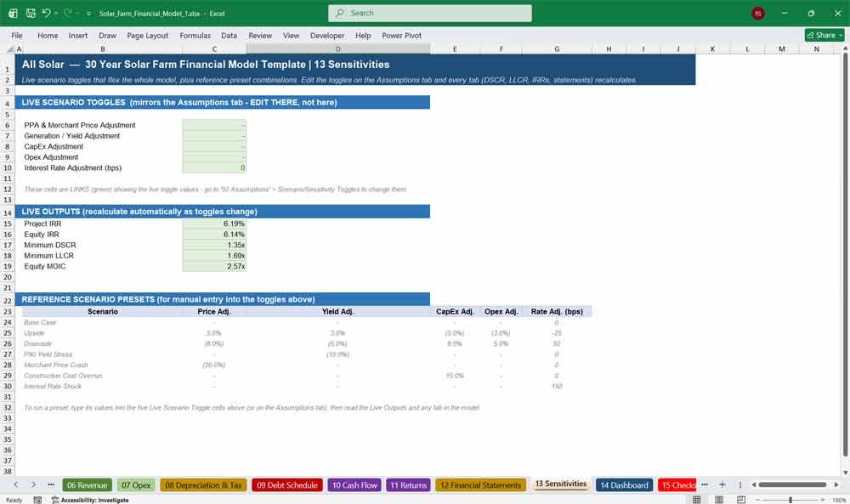Open the Page Layout ribbon tab

coord(147,35)
